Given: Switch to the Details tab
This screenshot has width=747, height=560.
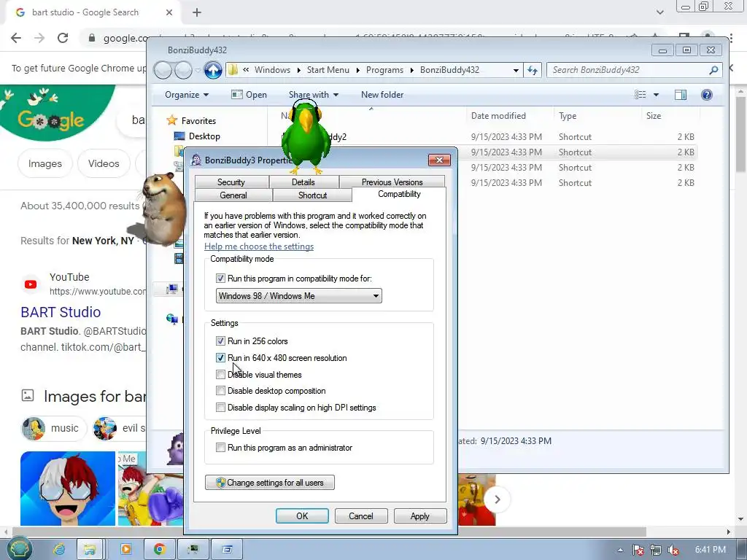Looking at the screenshot, I should 303,182.
